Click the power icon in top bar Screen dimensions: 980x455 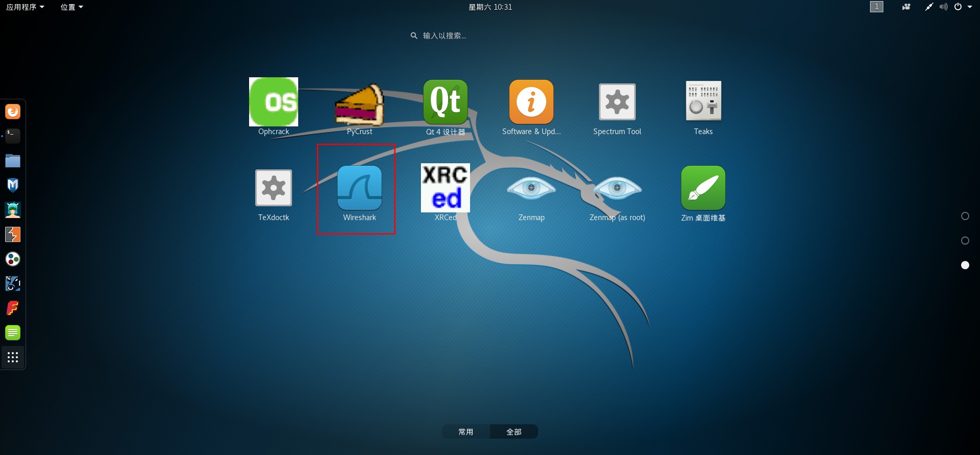tap(958, 7)
